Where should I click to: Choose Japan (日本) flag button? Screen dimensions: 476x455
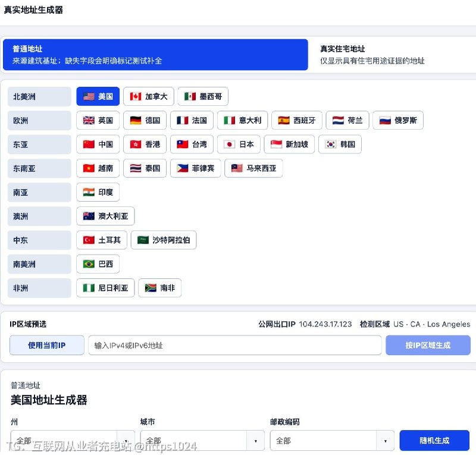239,144
